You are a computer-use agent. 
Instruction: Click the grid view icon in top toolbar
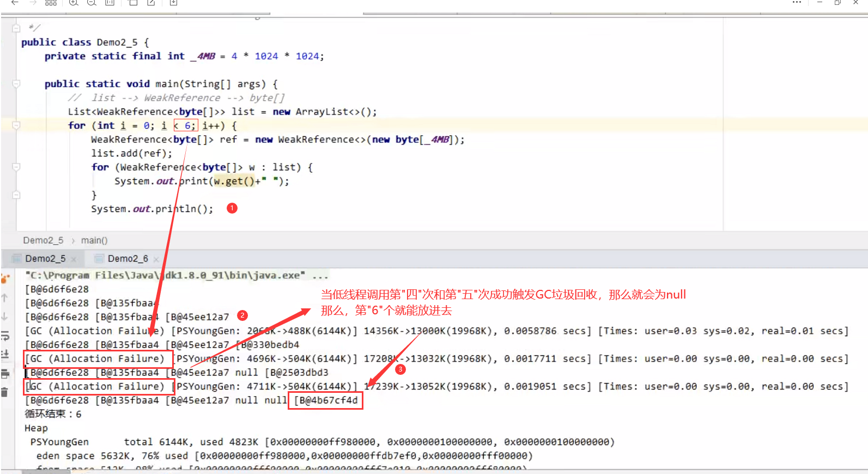51,3
